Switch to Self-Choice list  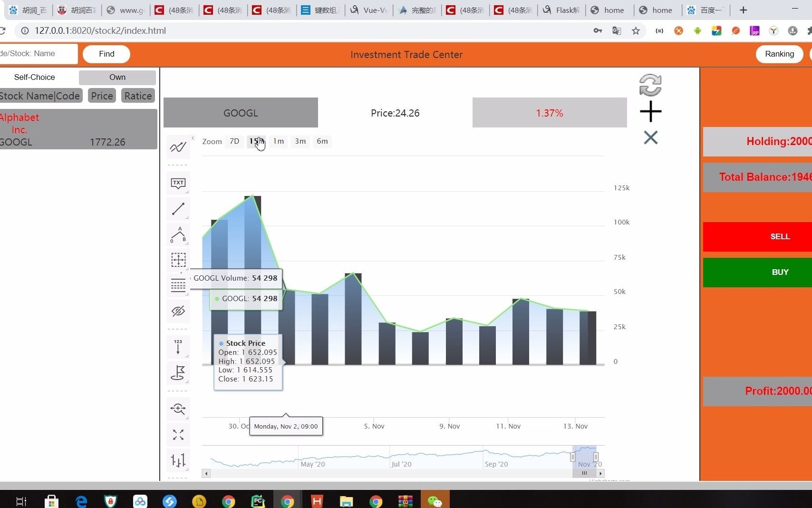tap(34, 77)
